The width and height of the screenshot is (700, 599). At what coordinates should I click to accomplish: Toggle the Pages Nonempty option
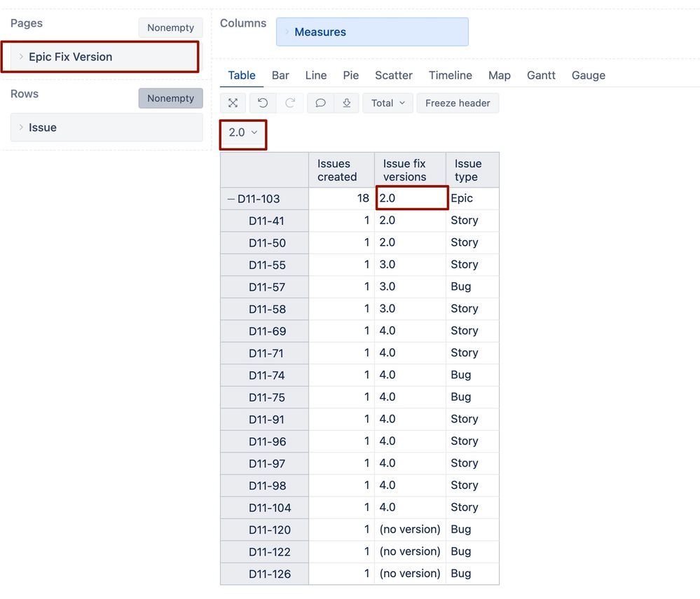tap(170, 28)
